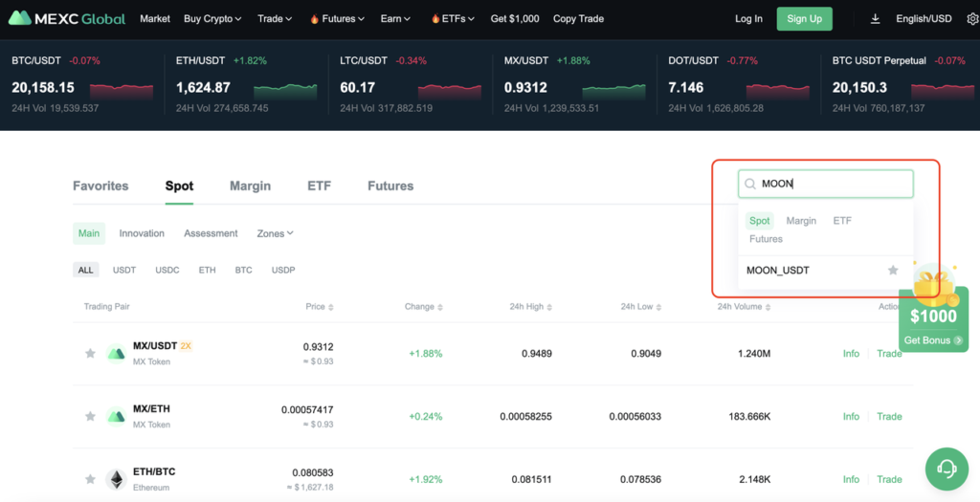
Task: Click the Sign Up button
Action: pos(804,19)
